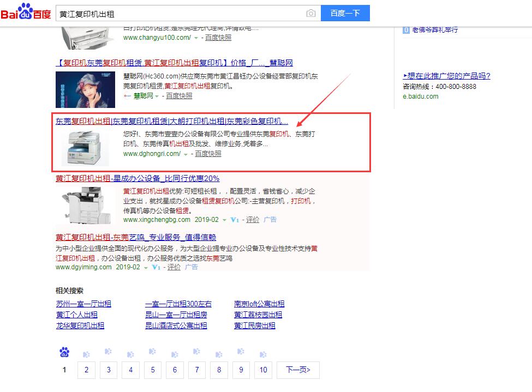
Task: Expand dropdown arrow next to www.changyu100.com
Action: (196, 38)
